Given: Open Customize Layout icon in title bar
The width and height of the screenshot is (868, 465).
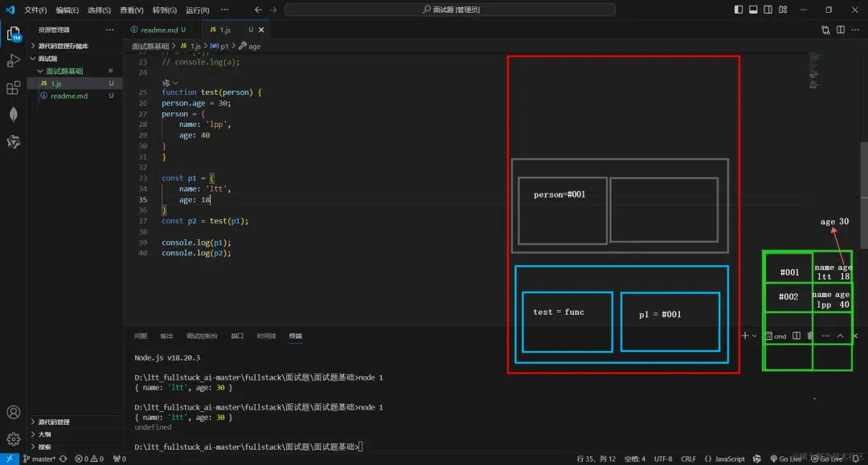Looking at the screenshot, I should (783, 10).
